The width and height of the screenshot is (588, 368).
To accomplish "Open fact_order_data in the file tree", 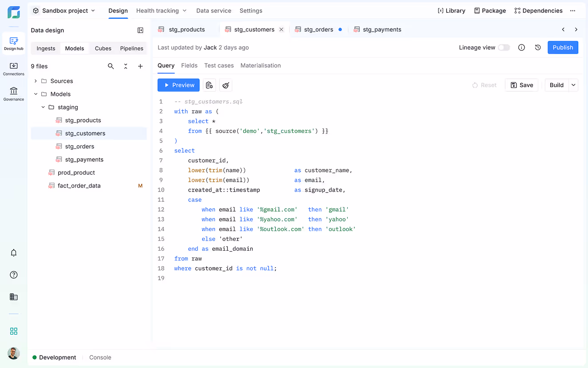I will click(x=79, y=186).
